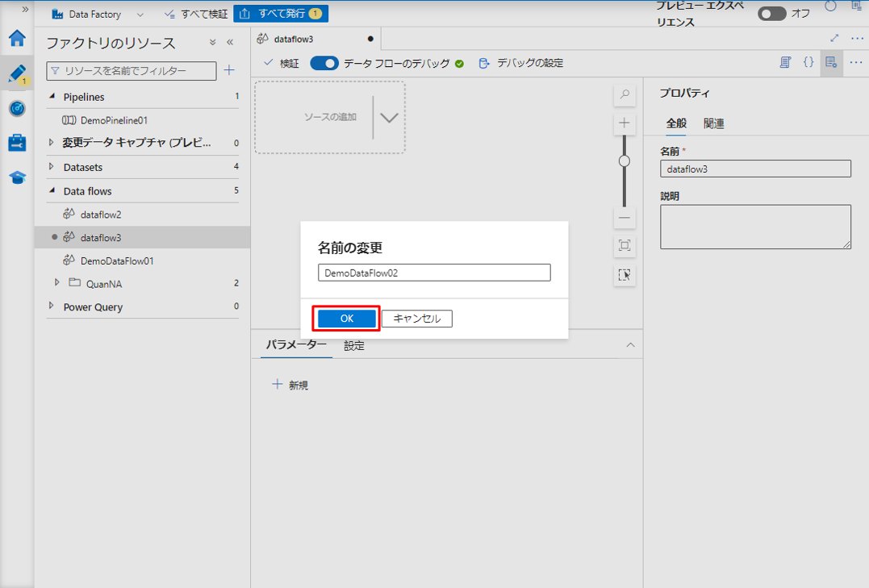
Task: Expand the left navigation bar chevrons
Action: tap(25, 10)
